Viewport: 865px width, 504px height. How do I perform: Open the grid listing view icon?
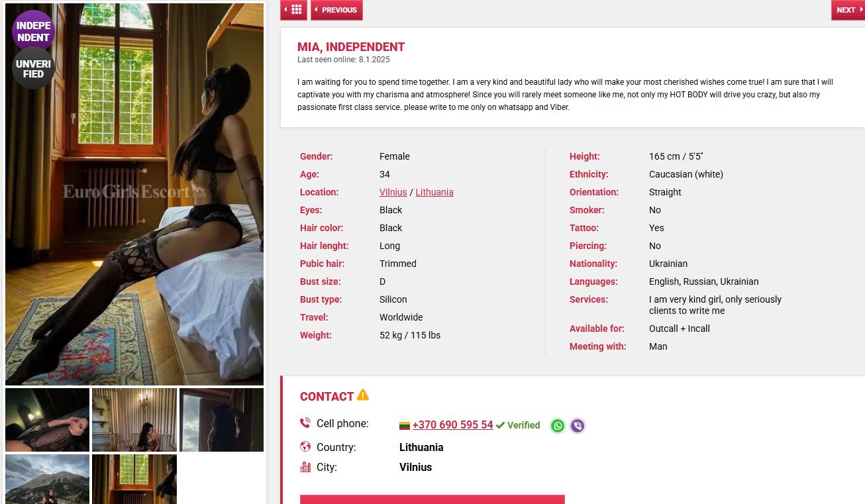point(293,10)
